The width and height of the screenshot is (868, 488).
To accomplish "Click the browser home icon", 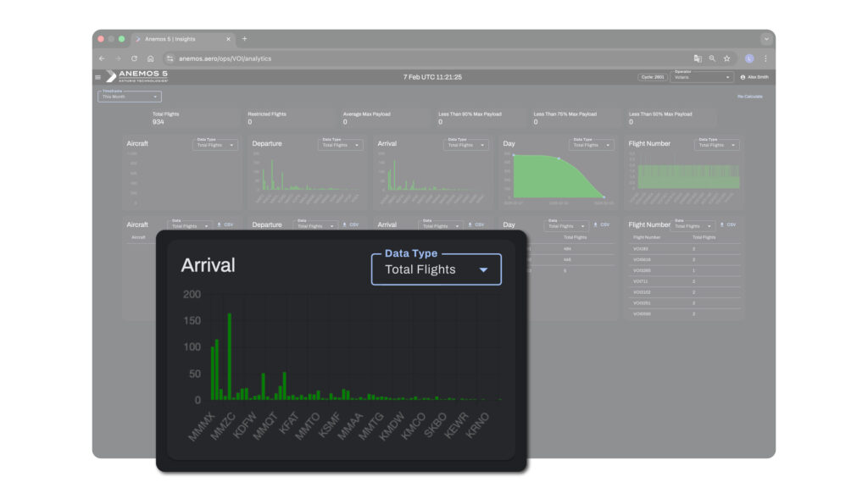I will pos(150,58).
